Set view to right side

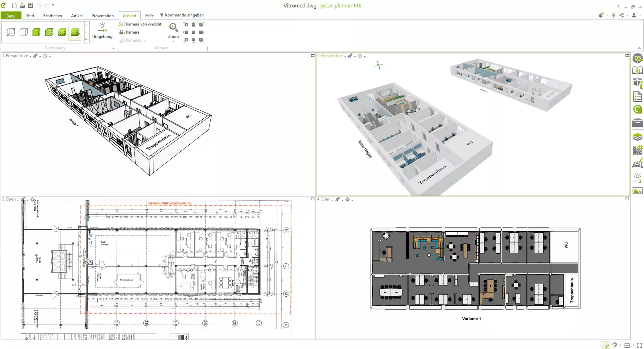pos(201,32)
